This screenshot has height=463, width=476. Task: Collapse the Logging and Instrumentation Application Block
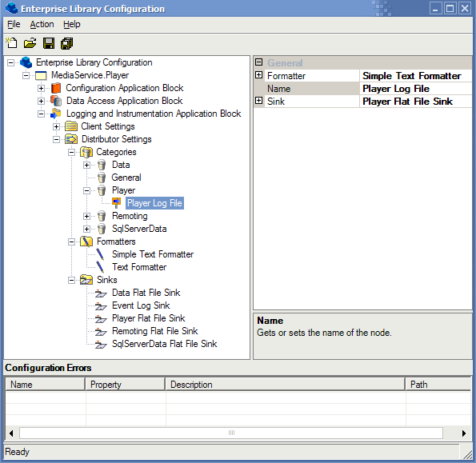(42, 114)
